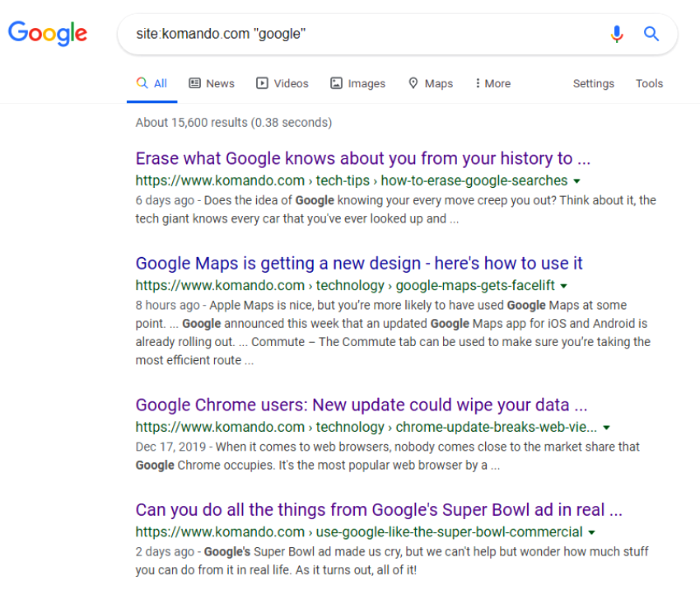The height and width of the screenshot is (590, 700).
Task: Click the magnifying glass search button
Action: 651,34
